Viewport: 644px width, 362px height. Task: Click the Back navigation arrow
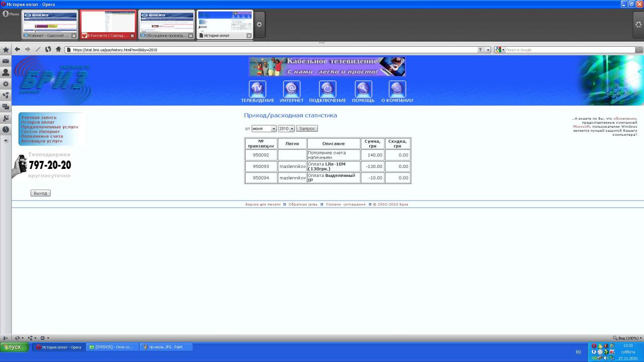[18, 50]
